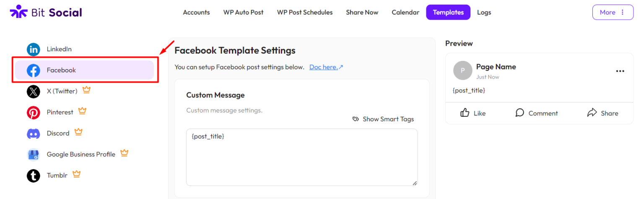The height and width of the screenshot is (199, 644).
Task: Click the Comment label in preview
Action: point(543,113)
